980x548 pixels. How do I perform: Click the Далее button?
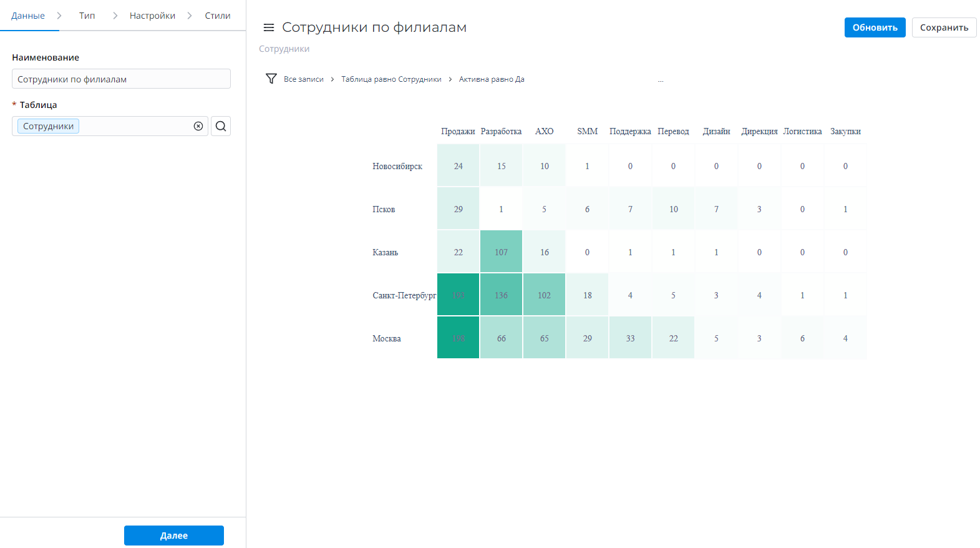pyautogui.click(x=174, y=536)
